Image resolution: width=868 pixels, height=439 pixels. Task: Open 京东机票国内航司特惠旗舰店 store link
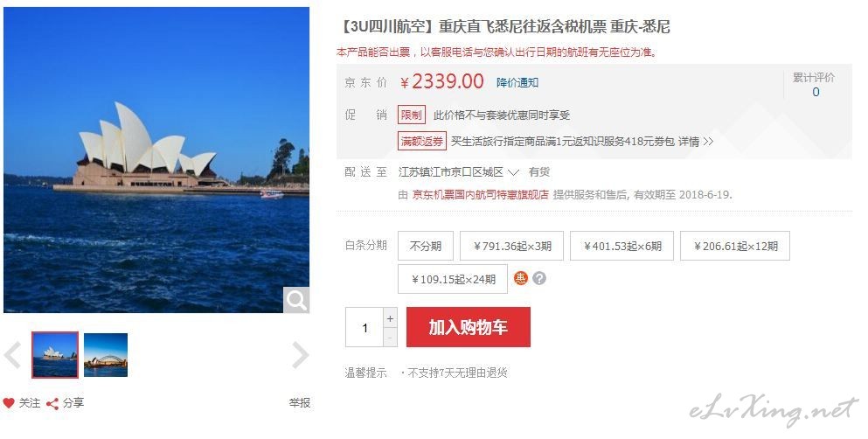click(x=481, y=194)
